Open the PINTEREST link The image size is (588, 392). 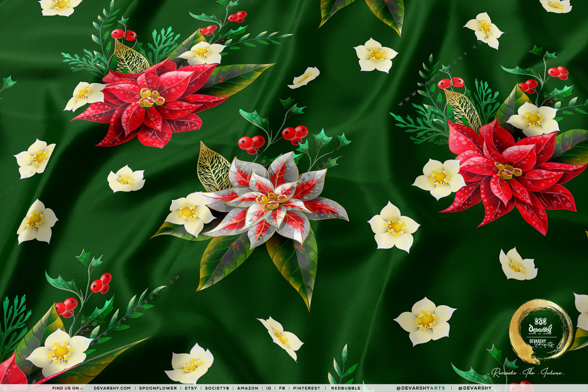coord(306,388)
